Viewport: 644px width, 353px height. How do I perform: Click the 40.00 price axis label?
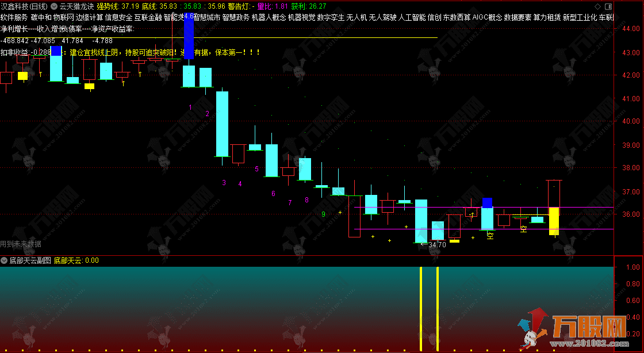click(x=631, y=121)
